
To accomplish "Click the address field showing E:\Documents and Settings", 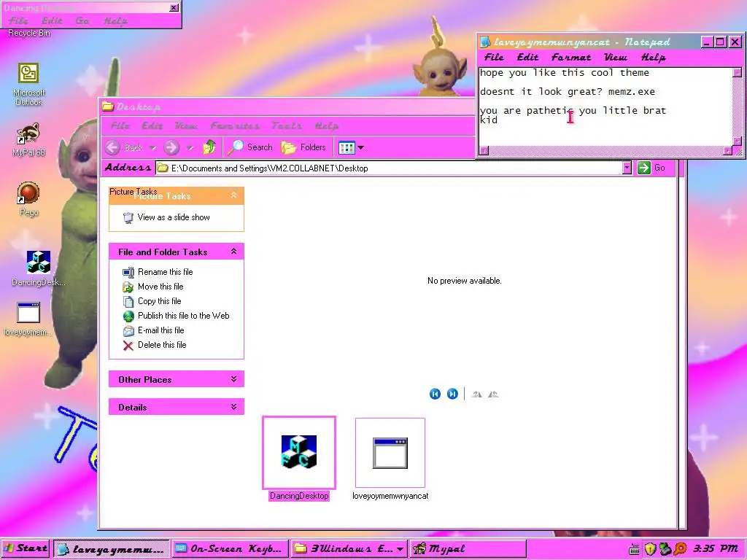I will coord(390,168).
